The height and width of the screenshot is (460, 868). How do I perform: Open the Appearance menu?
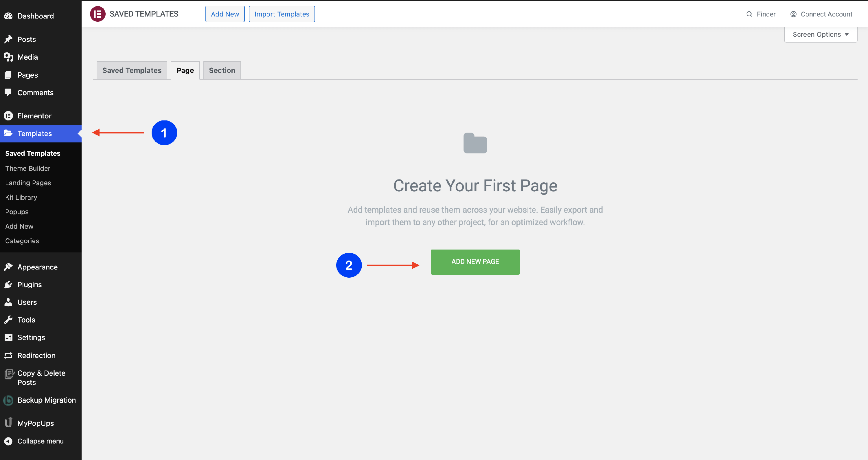[37, 267]
